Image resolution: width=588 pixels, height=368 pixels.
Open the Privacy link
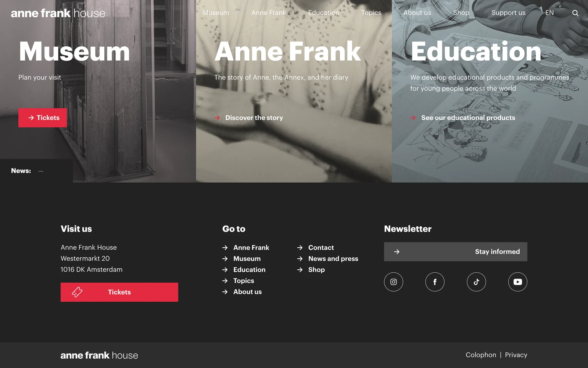click(x=516, y=355)
